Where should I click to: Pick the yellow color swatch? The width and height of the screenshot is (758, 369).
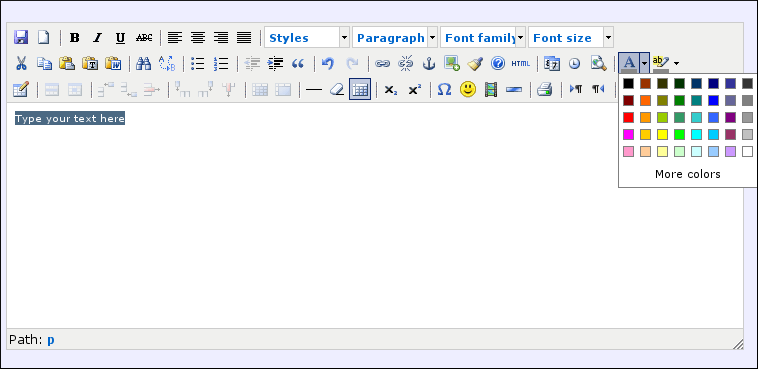click(662, 134)
